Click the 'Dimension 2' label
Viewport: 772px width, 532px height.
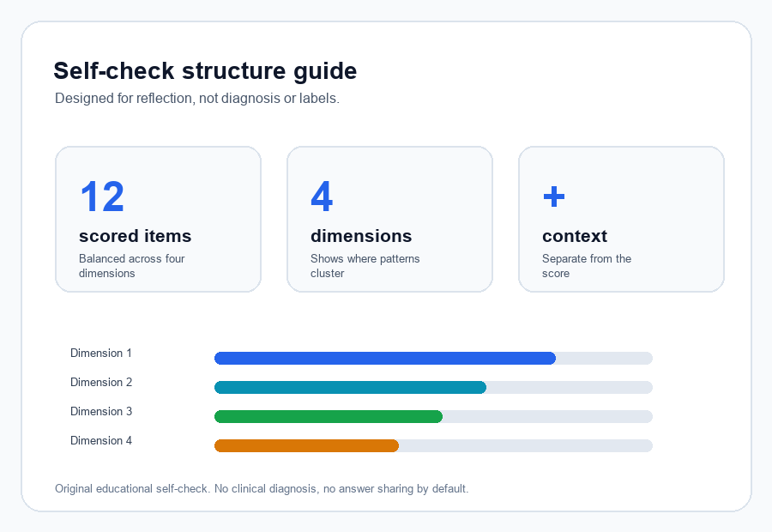coord(101,382)
